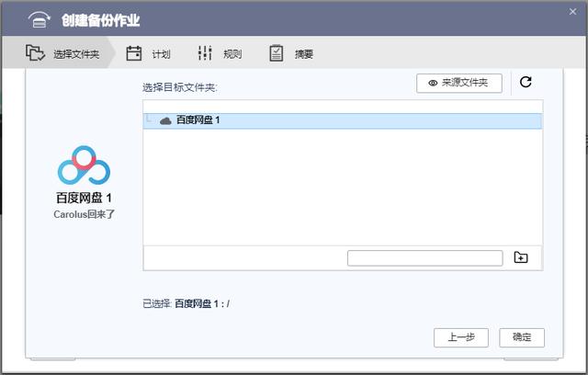The image size is (588, 375).
Task: Open the 规则 rules step tab
Action: 220,53
